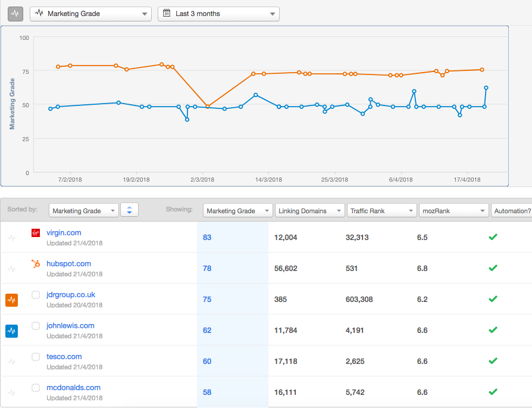Click the orange data point at the dip to 50

coord(208,107)
